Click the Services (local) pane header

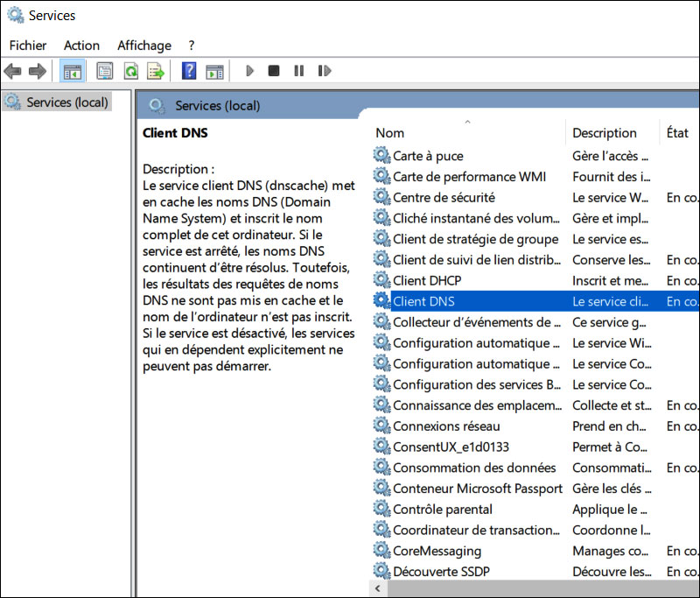(x=217, y=106)
